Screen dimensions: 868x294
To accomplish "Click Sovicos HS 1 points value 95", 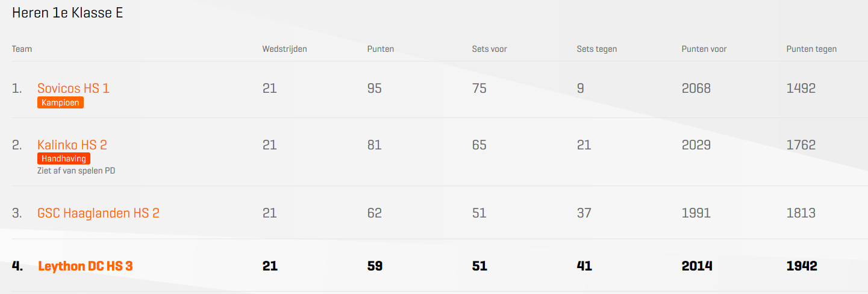I will pyautogui.click(x=375, y=89).
